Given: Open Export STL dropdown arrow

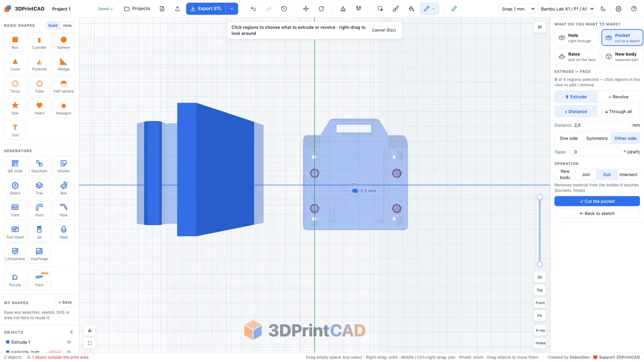Looking at the screenshot, I should 232,8.
